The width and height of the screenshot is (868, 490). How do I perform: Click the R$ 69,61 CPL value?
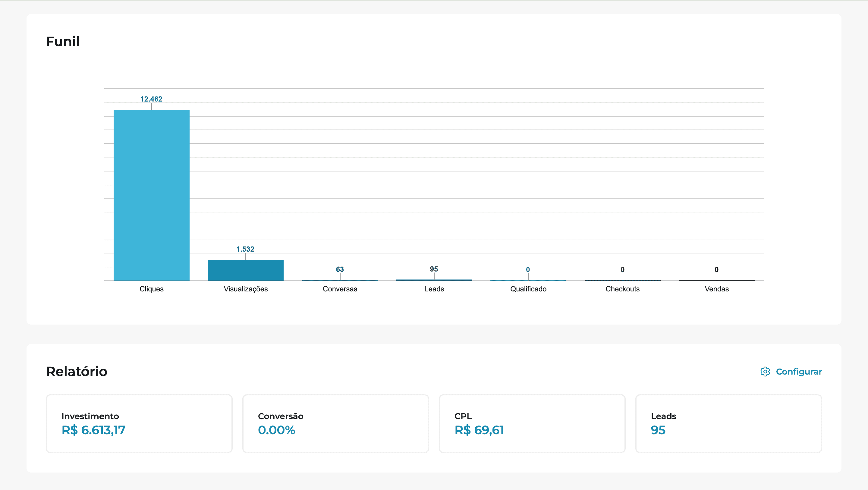click(x=479, y=430)
